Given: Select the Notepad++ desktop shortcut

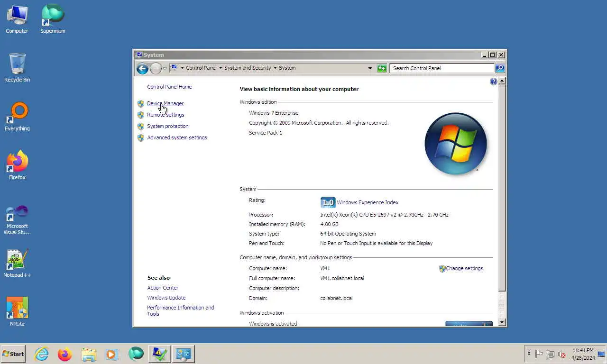Looking at the screenshot, I should pos(17,263).
